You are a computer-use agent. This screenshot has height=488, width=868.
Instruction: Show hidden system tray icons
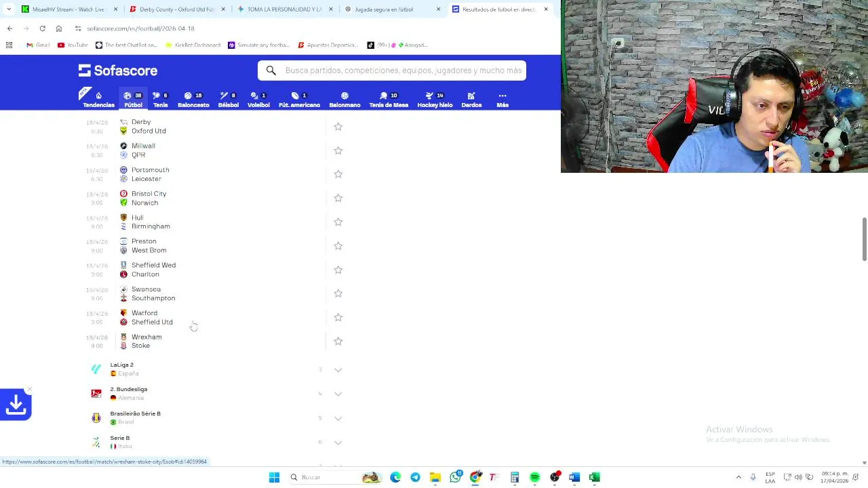point(738,477)
